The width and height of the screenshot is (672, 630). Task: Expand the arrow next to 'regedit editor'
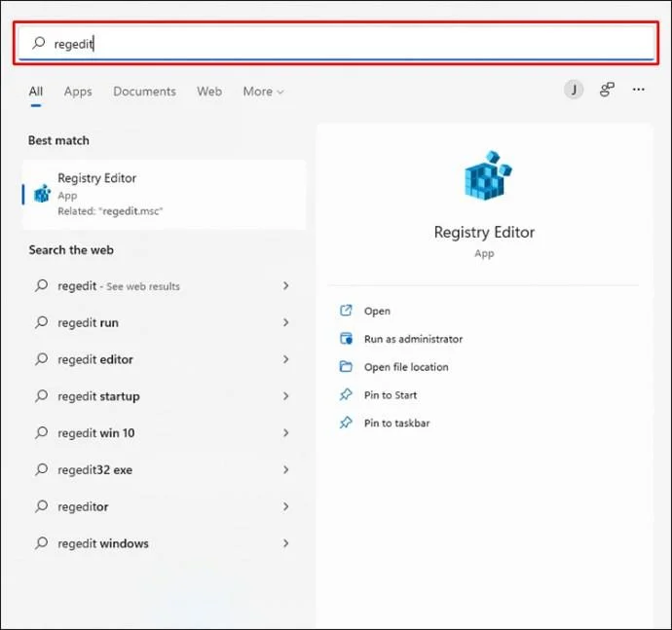[286, 359]
